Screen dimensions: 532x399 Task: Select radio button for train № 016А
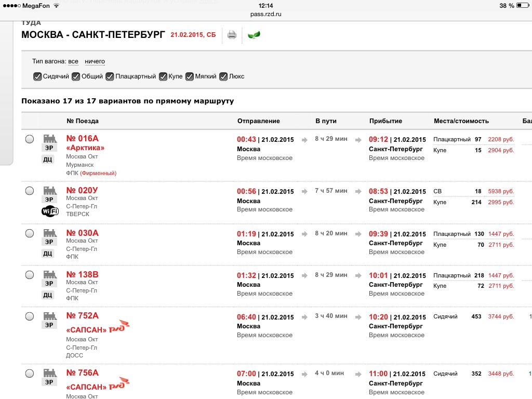[x=30, y=139]
